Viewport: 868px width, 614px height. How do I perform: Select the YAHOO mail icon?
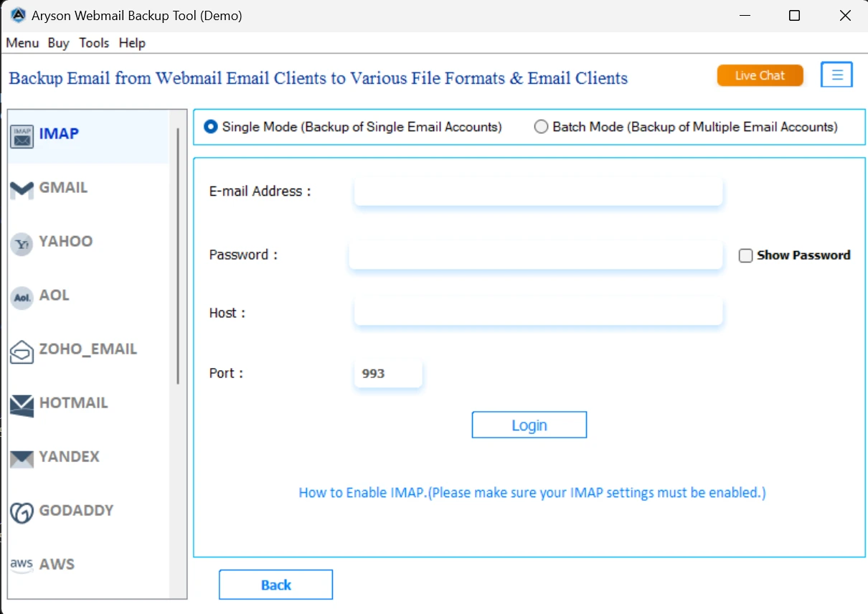(x=21, y=244)
